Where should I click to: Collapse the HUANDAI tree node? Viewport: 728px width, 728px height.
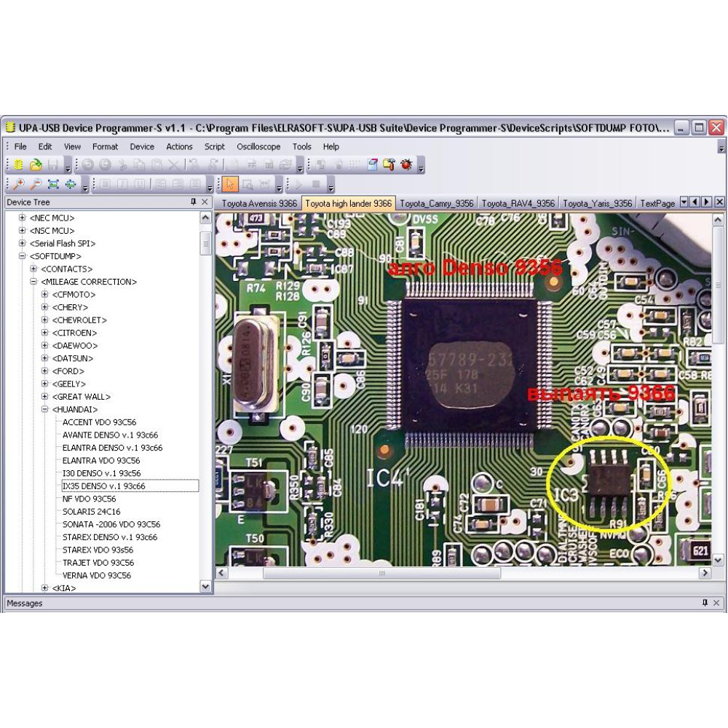(44, 409)
